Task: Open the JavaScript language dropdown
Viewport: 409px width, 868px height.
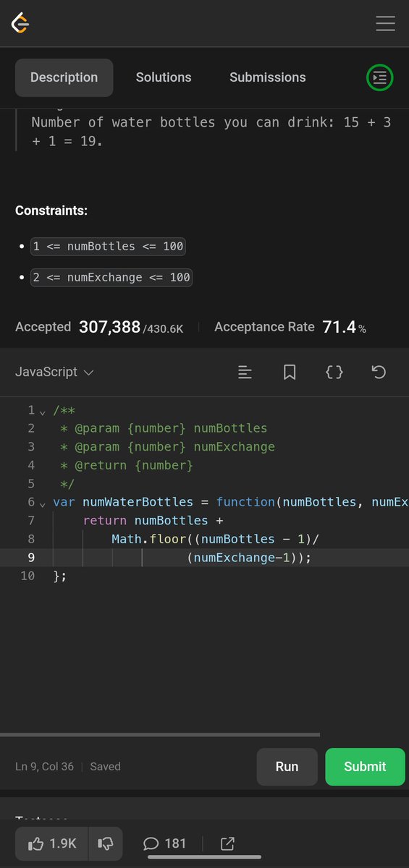Action: tap(54, 373)
